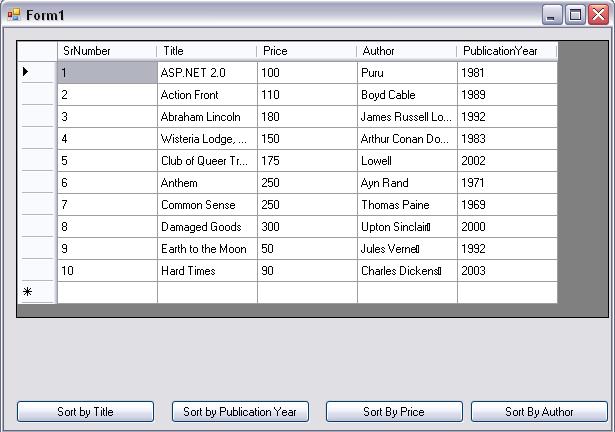Select the Author cell 'Ayn Rand'
Image resolution: width=615 pixels, height=432 pixels.
pyautogui.click(x=407, y=182)
